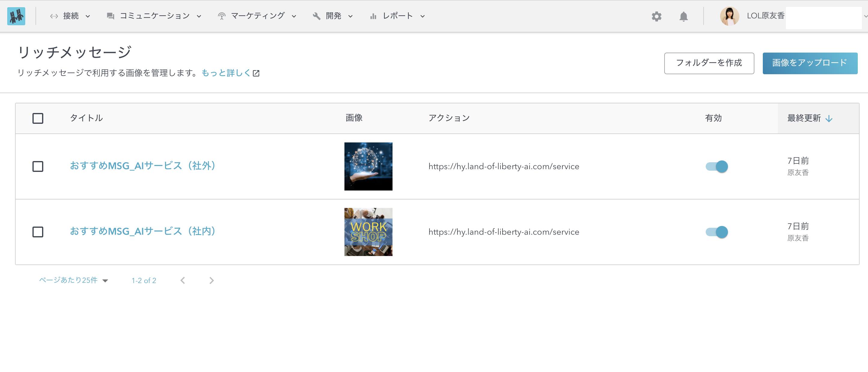Click the コミュニケーション chat bubble icon
Viewport: 868px width, 372px height.
110,16
